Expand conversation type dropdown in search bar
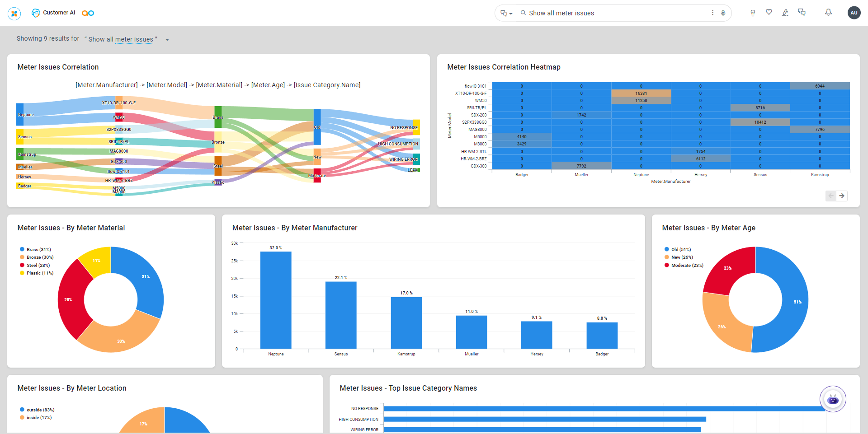The height and width of the screenshot is (434, 868). (x=506, y=14)
